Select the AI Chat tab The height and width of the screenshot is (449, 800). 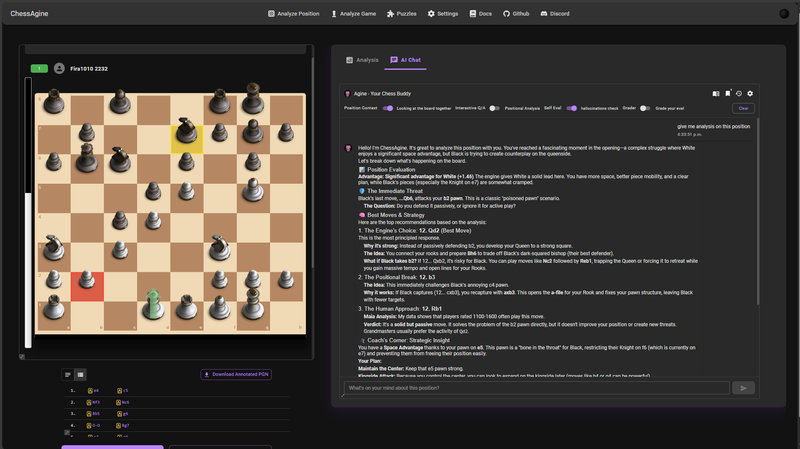[406, 60]
